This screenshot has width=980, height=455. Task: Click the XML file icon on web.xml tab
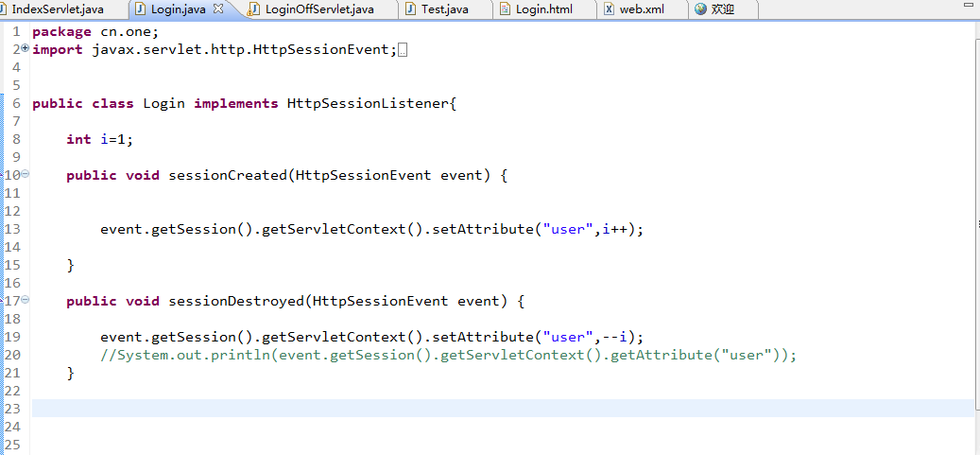click(x=609, y=9)
